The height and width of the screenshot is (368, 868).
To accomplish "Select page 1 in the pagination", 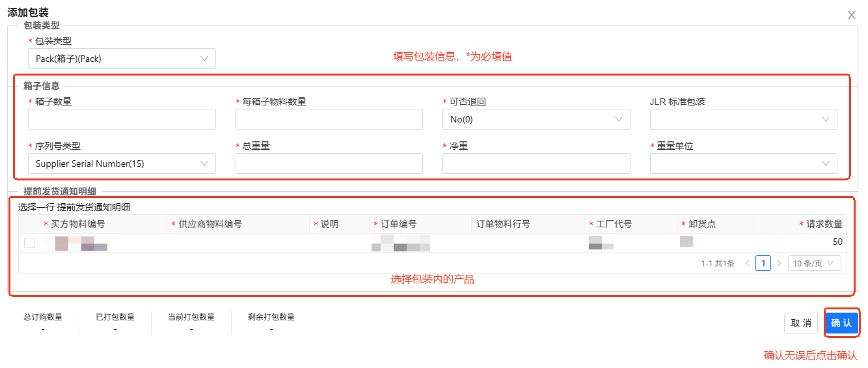I will (763, 263).
